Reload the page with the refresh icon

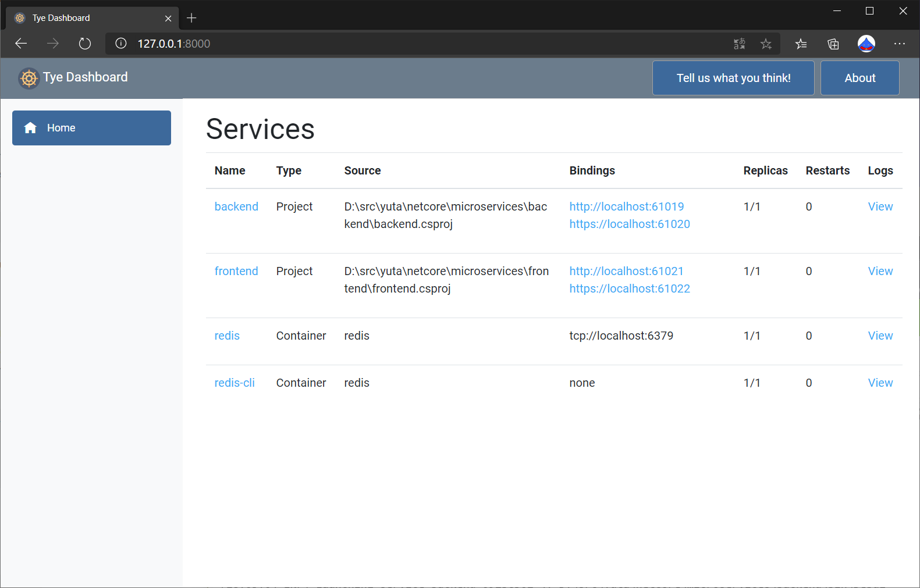tap(85, 44)
